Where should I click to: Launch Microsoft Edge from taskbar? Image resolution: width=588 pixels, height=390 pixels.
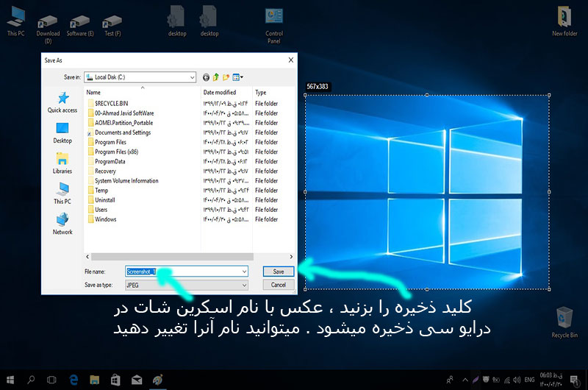(74, 380)
